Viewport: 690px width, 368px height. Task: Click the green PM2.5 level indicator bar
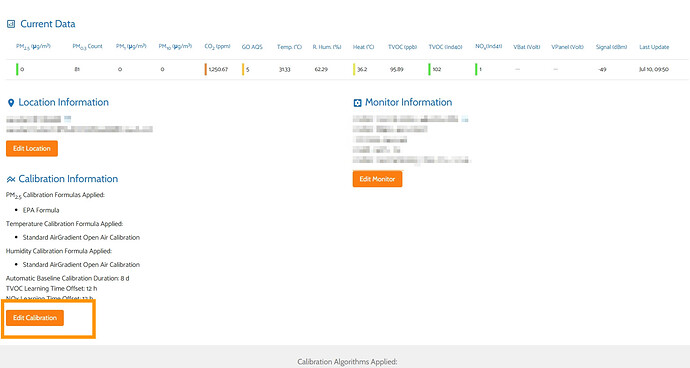coord(17,69)
